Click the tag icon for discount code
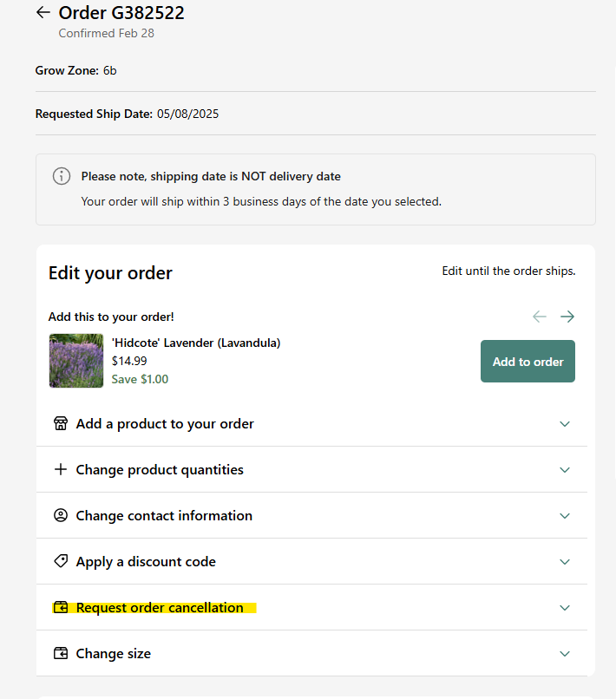The image size is (616, 699). pos(61,561)
